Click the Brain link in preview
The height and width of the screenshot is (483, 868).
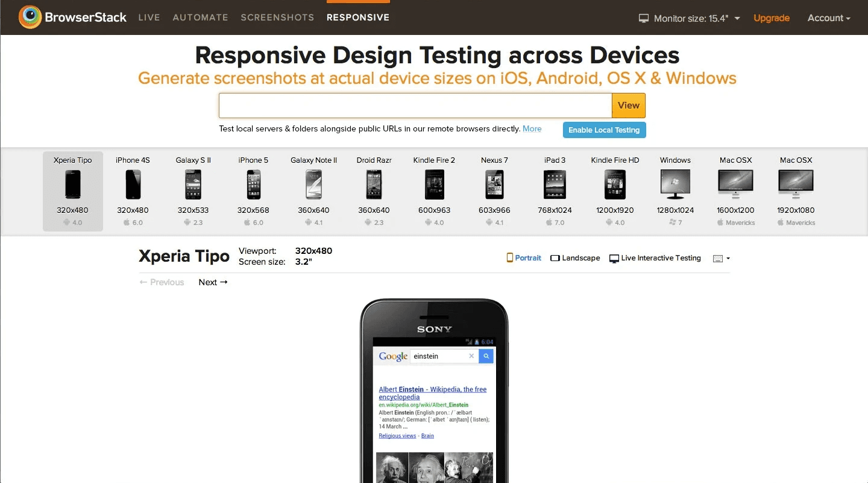click(x=427, y=436)
